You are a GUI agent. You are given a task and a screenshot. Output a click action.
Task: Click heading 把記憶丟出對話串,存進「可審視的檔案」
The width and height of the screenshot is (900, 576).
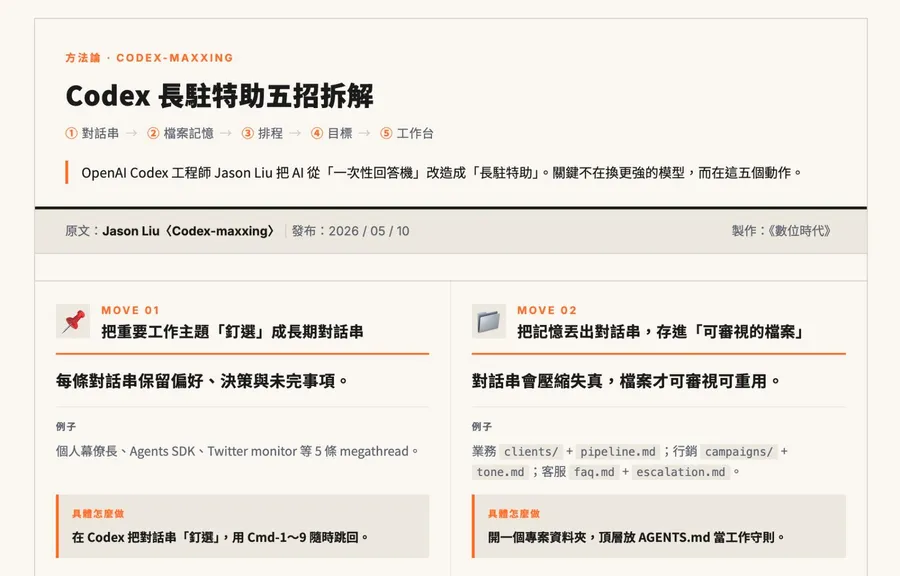pos(661,332)
